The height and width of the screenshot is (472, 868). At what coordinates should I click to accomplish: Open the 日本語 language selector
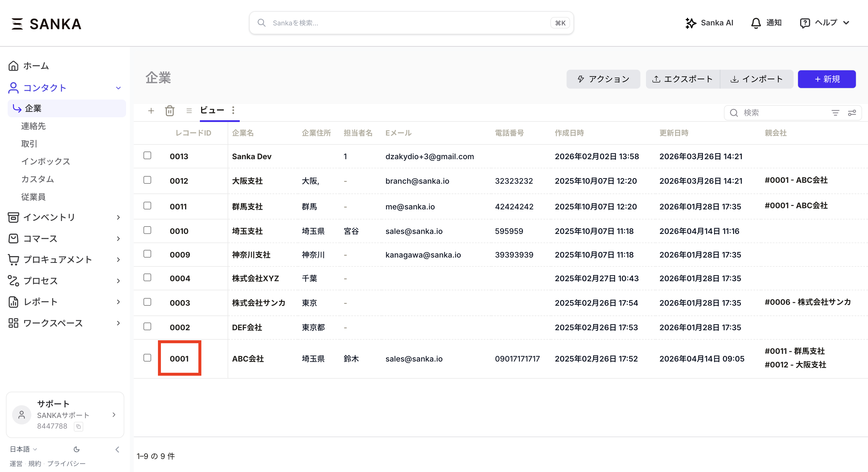coord(23,449)
